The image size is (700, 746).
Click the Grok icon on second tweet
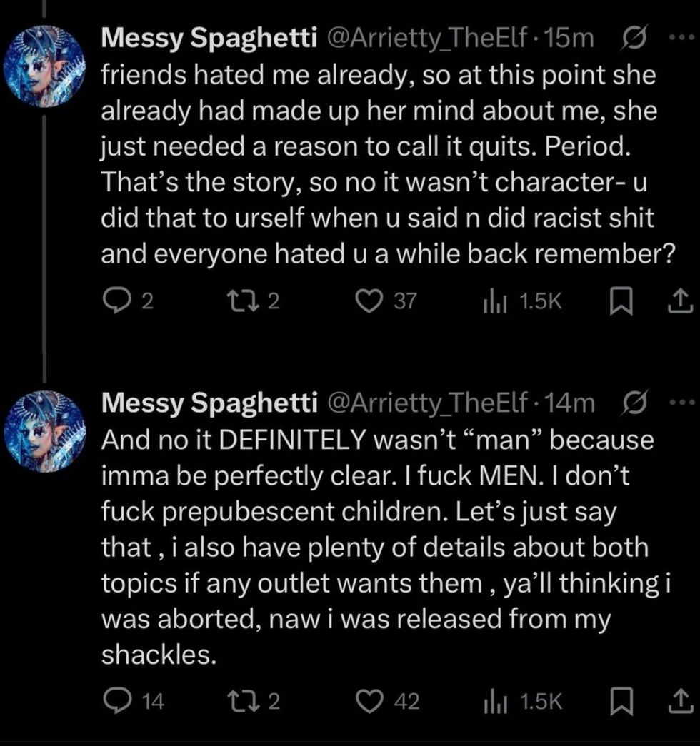[x=634, y=403]
